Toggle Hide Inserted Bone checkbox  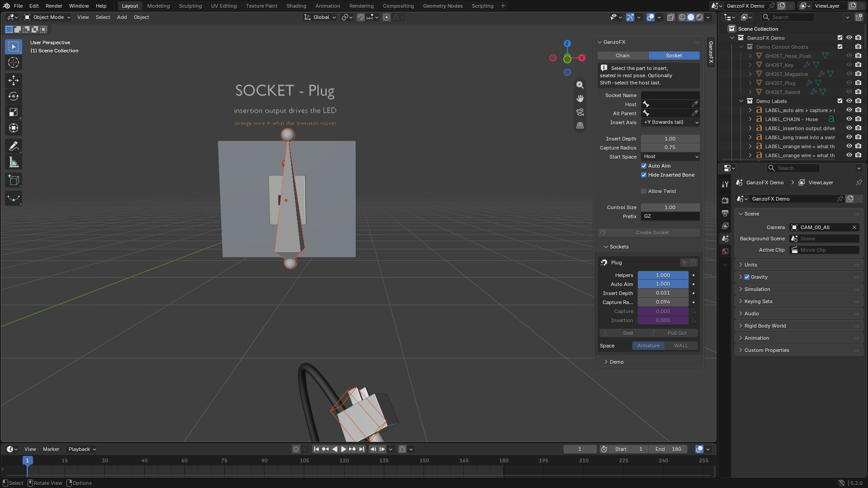click(x=644, y=175)
